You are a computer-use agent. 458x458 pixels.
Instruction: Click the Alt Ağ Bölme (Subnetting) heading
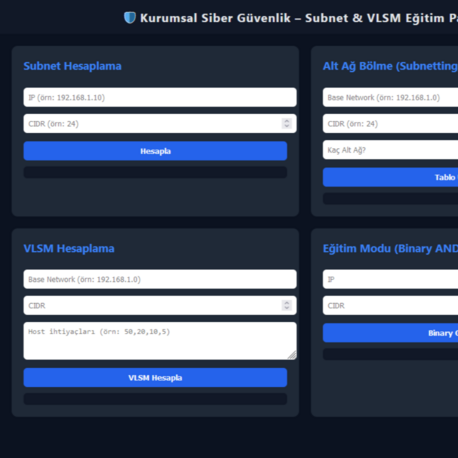coord(390,66)
